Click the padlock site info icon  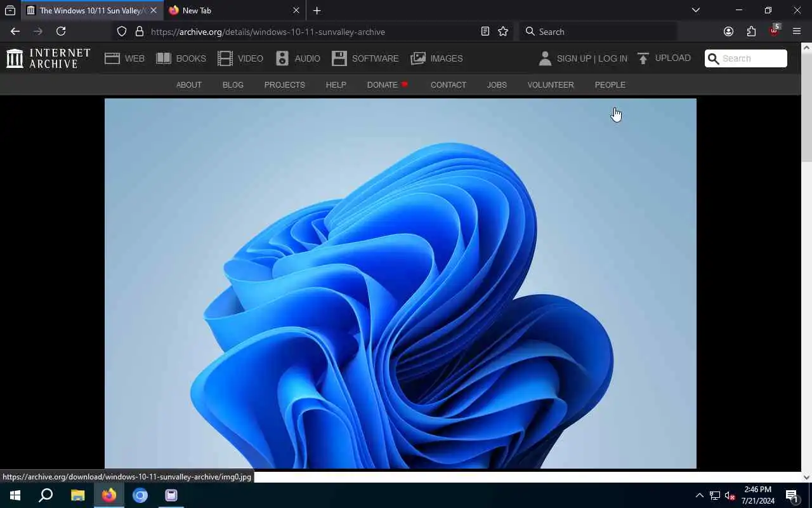pos(140,31)
